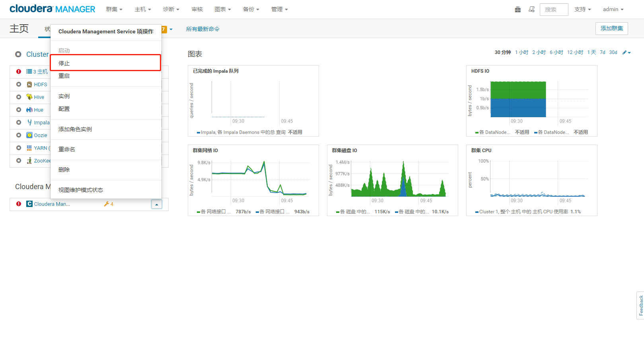Click the red health alert on 3 主机 row
Screen dimensions: 644x350
pos(19,72)
